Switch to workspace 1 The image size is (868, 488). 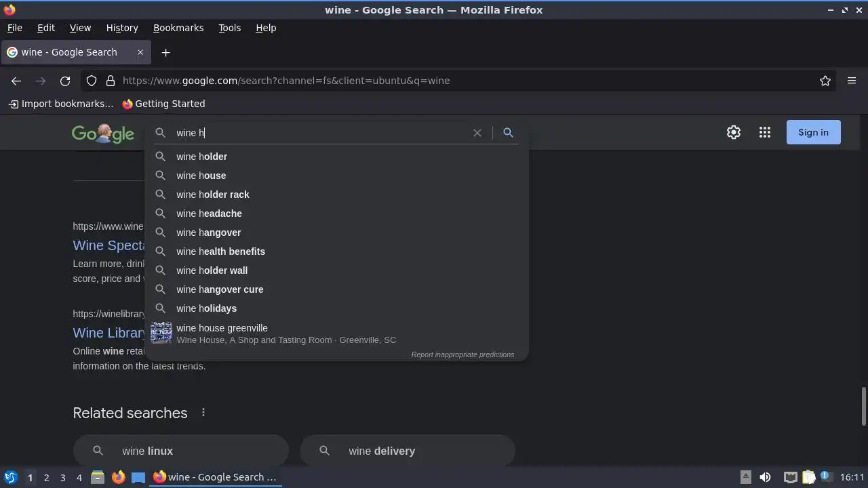30,478
